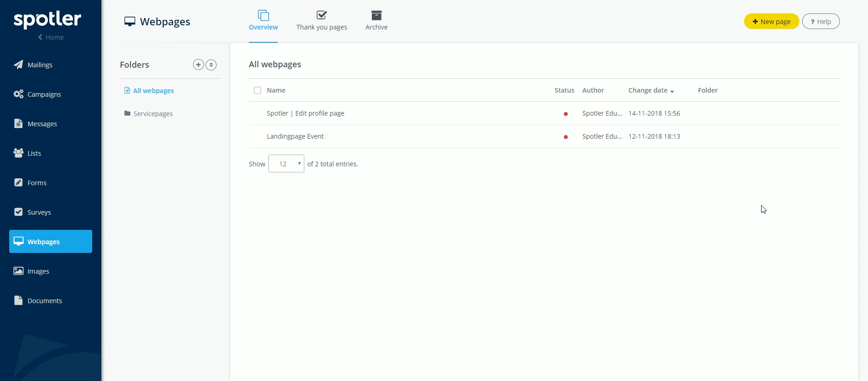Viewport: 868px width, 381px height.
Task: Click author cell of Landingpage Event row
Action: pyautogui.click(x=602, y=136)
